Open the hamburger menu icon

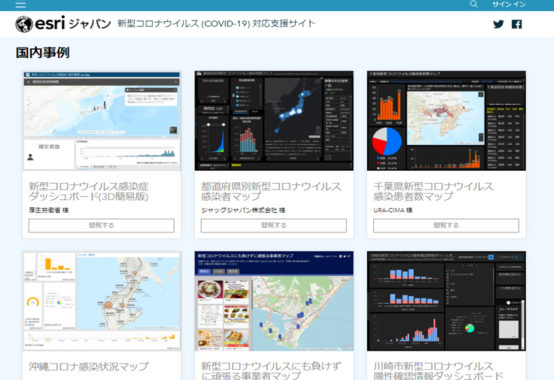coord(20,4)
